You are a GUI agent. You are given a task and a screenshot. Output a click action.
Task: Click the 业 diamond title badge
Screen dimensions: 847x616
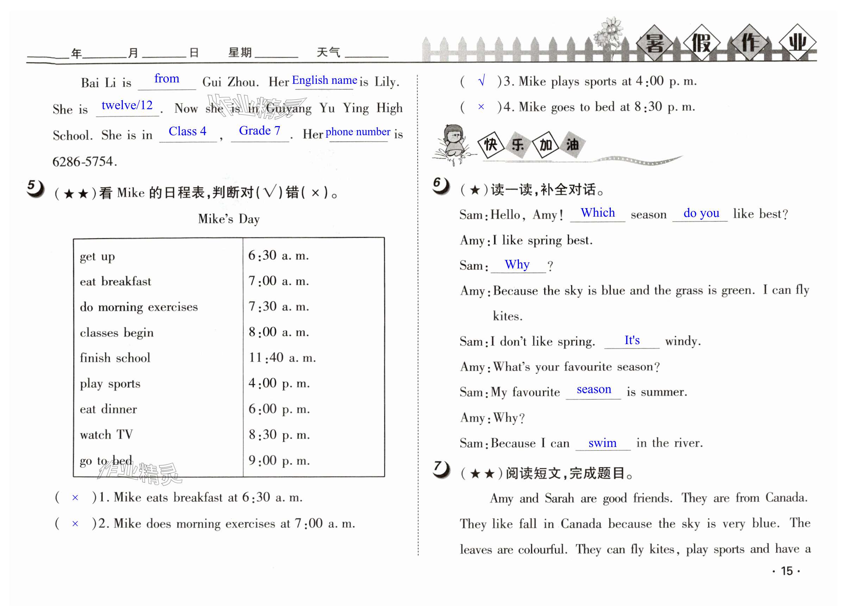pos(797,42)
